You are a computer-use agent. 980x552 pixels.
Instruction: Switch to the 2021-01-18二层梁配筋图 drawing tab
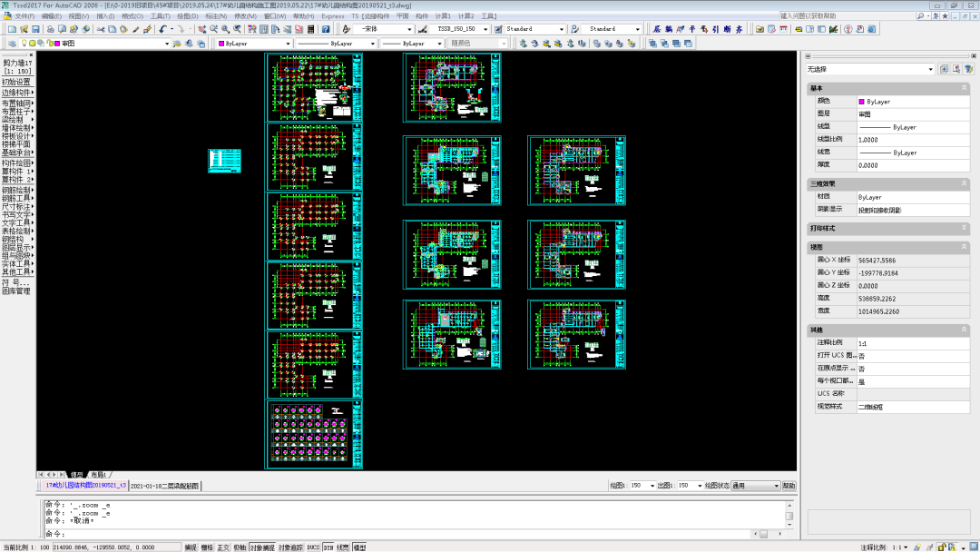point(165,486)
